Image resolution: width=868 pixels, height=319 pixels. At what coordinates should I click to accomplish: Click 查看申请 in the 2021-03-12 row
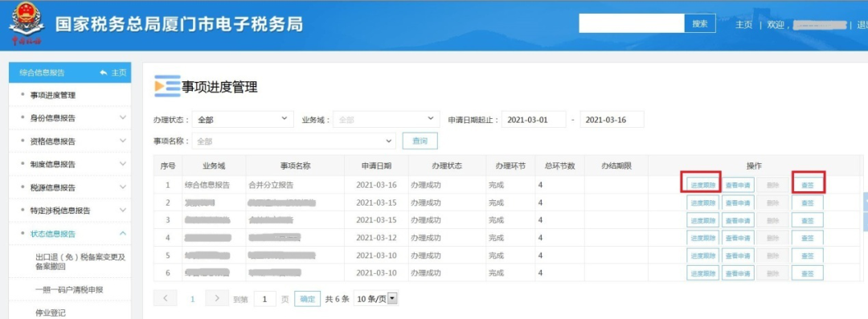[x=738, y=238]
